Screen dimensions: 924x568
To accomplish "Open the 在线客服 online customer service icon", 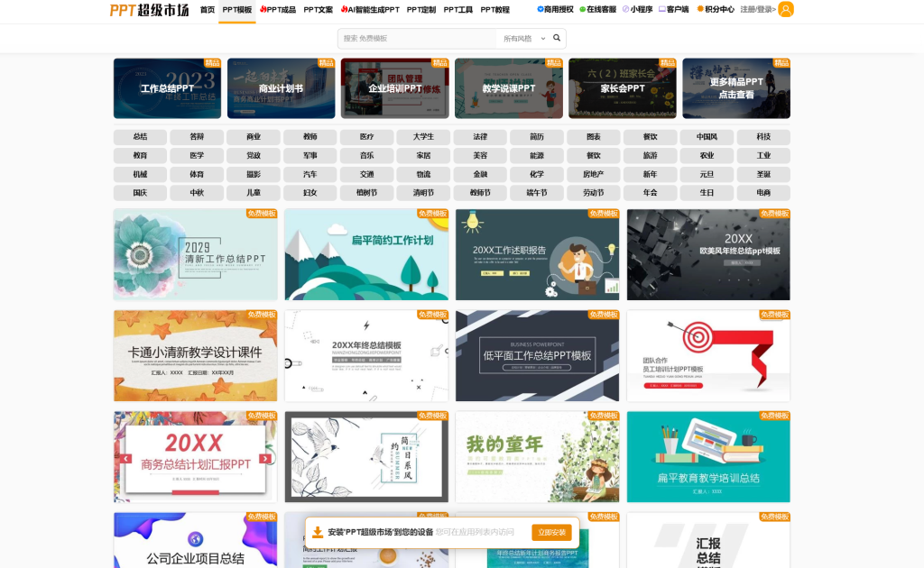I will pyautogui.click(x=583, y=9).
